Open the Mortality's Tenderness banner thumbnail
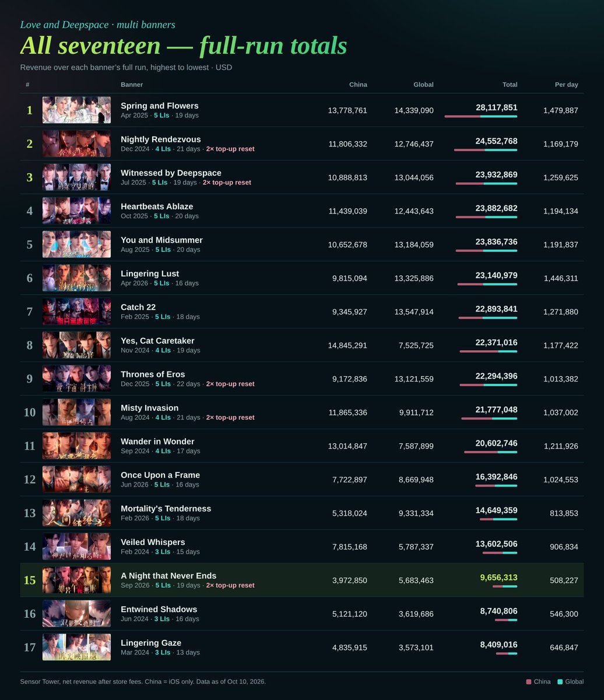This screenshot has height=700, width=604. click(76, 513)
